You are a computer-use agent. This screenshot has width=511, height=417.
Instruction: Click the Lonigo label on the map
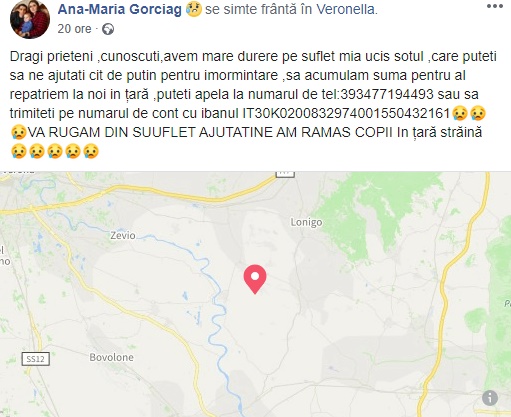coord(306,222)
